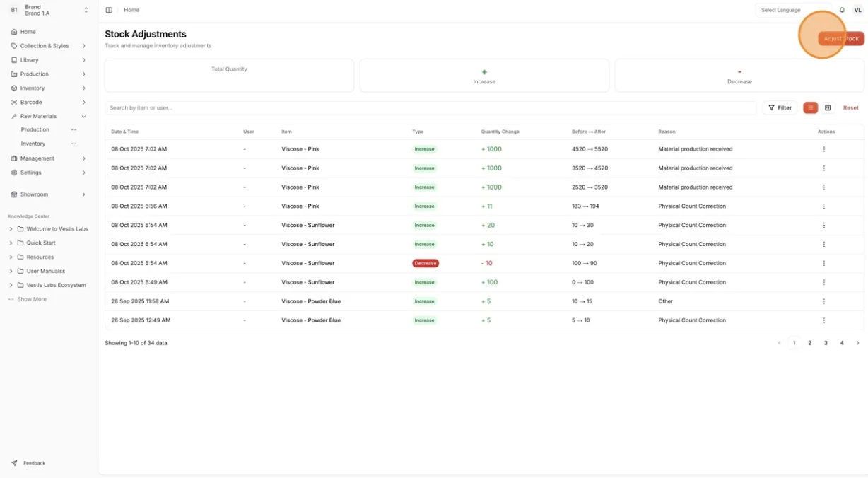
Task: Click the red Decrease type badge
Action: [426, 263]
